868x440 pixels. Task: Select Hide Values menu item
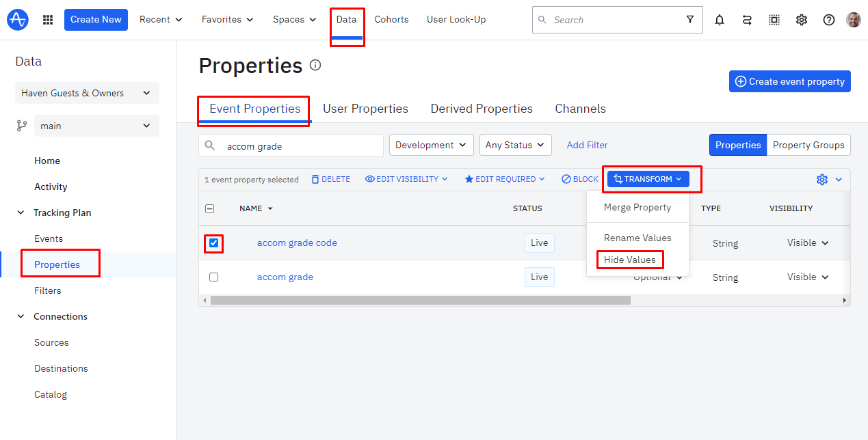(x=630, y=260)
